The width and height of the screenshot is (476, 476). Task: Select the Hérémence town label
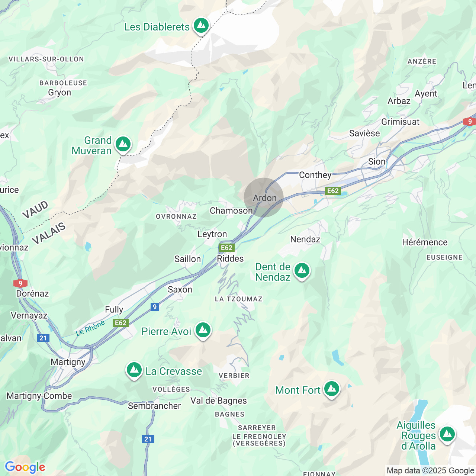click(x=425, y=242)
